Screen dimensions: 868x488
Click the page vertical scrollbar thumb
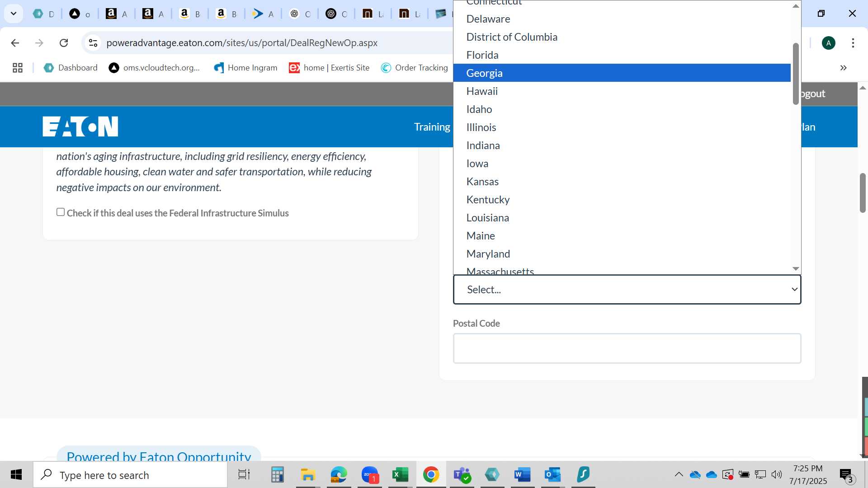(863, 193)
